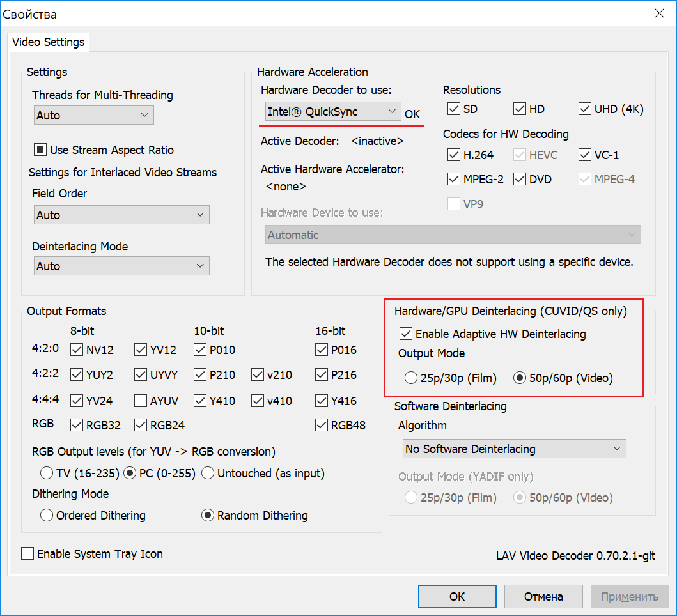Open the Software Deinterlacing Algorithm dropdown
This screenshot has height=616, width=677.
tap(513, 449)
